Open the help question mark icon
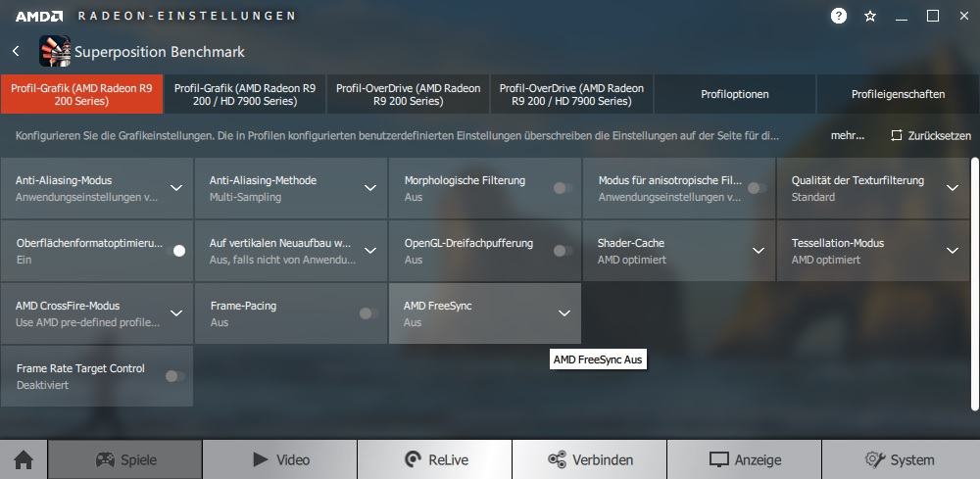This screenshot has height=479, width=980. (838, 17)
